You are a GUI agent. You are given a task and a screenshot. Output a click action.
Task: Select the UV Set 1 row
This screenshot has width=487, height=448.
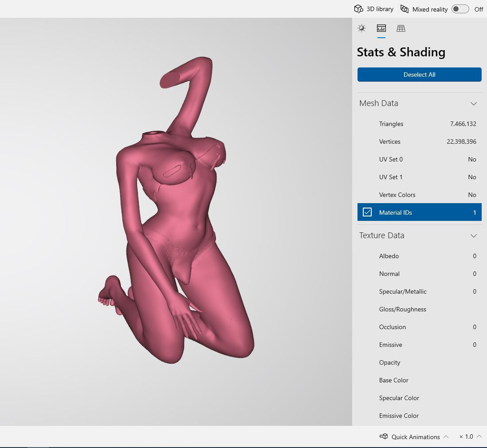(419, 177)
